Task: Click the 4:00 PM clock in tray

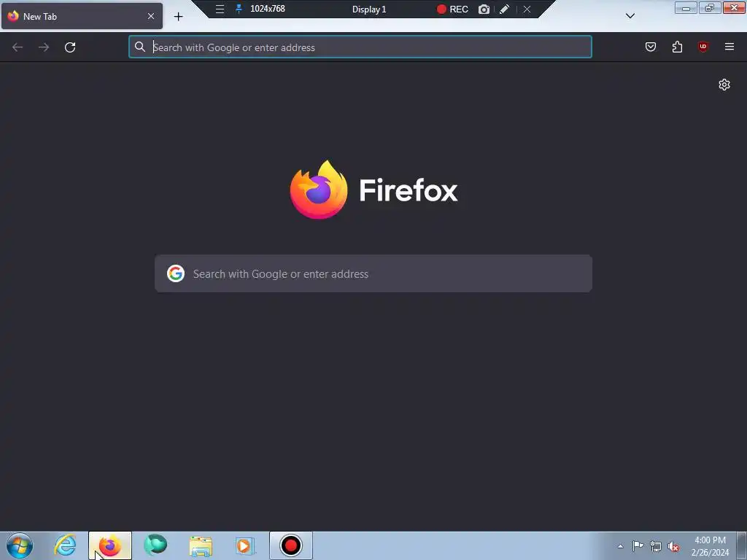Action: (710, 540)
